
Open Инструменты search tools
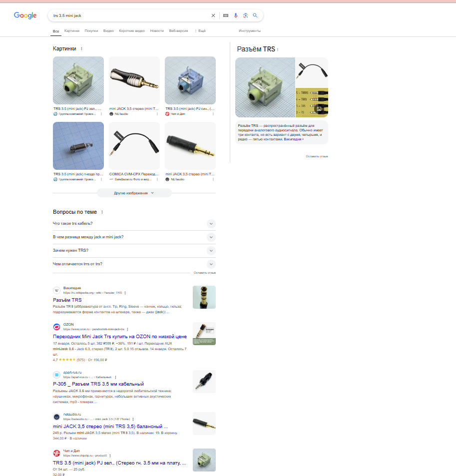tap(250, 31)
